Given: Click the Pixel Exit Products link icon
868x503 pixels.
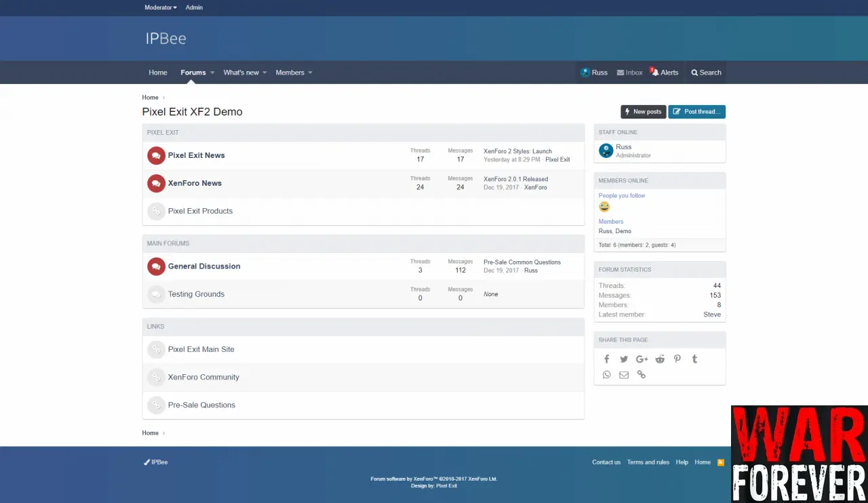Looking at the screenshot, I should (156, 211).
